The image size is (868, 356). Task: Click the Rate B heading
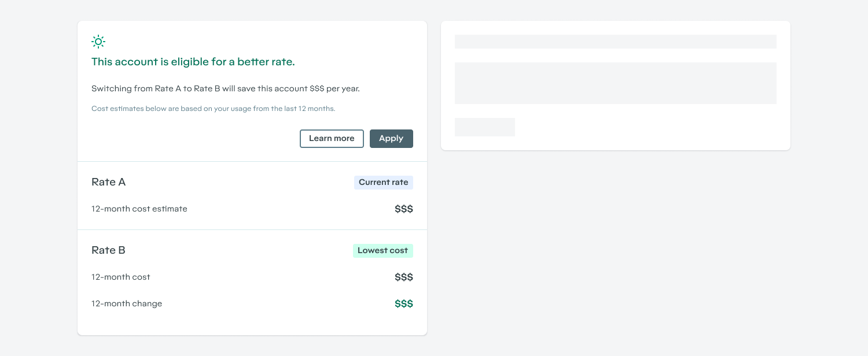[109, 250]
